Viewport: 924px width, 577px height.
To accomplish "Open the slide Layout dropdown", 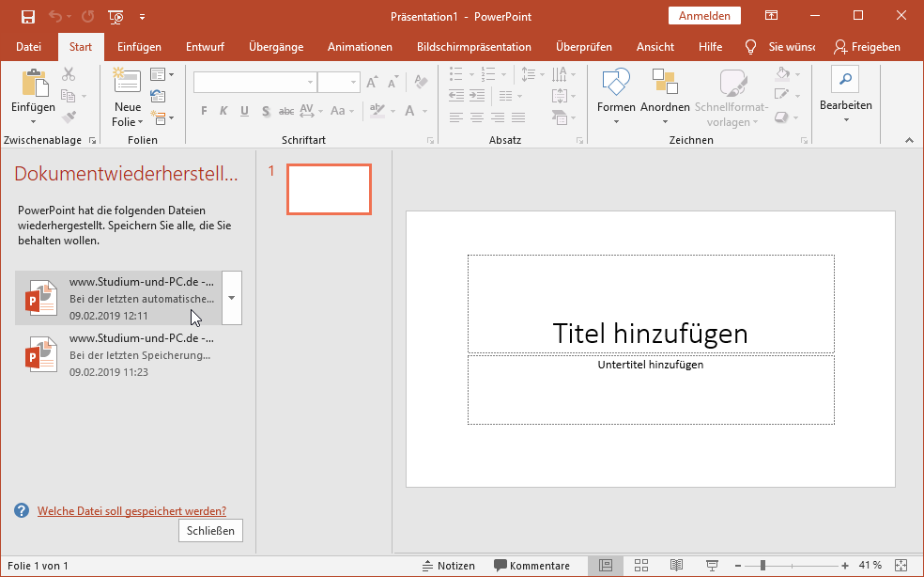I will point(162,74).
